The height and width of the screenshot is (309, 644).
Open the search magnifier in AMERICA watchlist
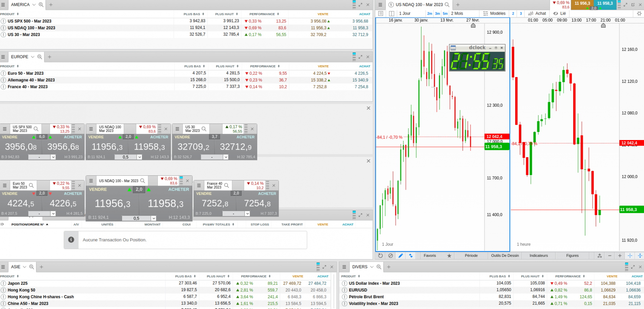coord(41,5)
